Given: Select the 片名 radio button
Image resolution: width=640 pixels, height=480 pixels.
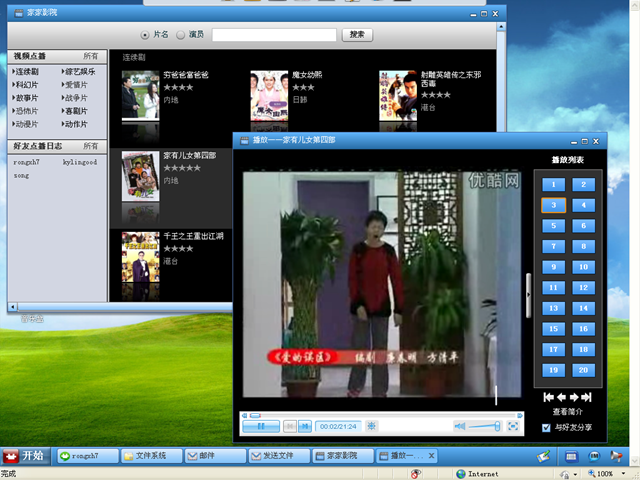Looking at the screenshot, I should click(x=144, y=35).
